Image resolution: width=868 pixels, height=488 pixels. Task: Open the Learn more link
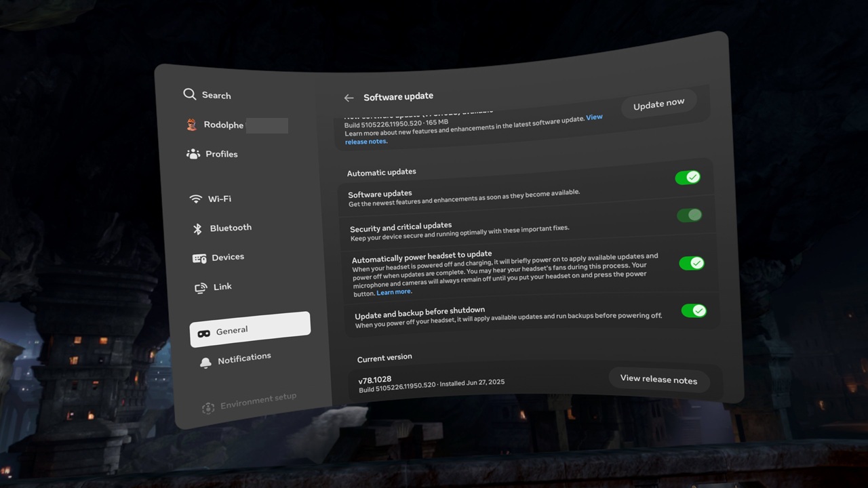[x=394, y=292]
